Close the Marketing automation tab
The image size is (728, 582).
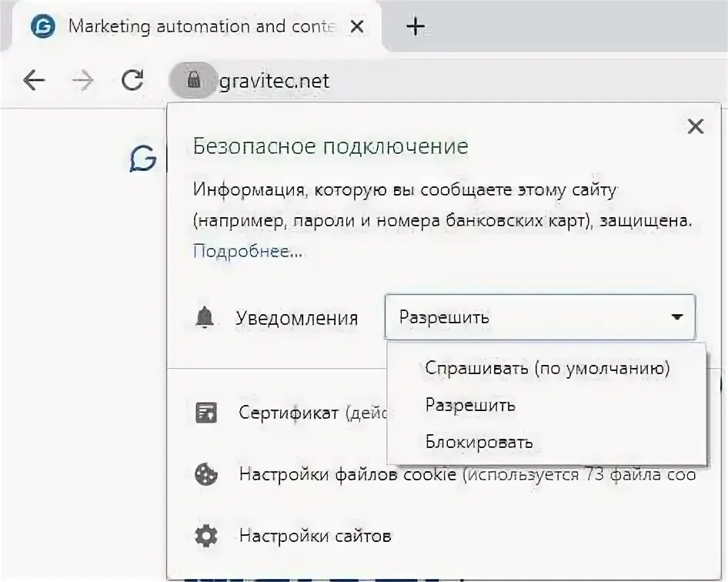click(x=356, y=26)
